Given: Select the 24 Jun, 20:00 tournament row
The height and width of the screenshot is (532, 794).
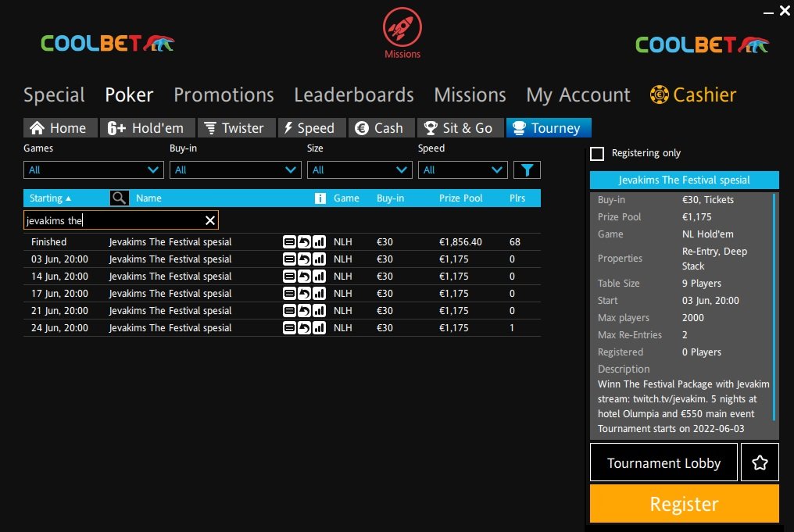Looking at the screenshot, I should coord(282,328).
